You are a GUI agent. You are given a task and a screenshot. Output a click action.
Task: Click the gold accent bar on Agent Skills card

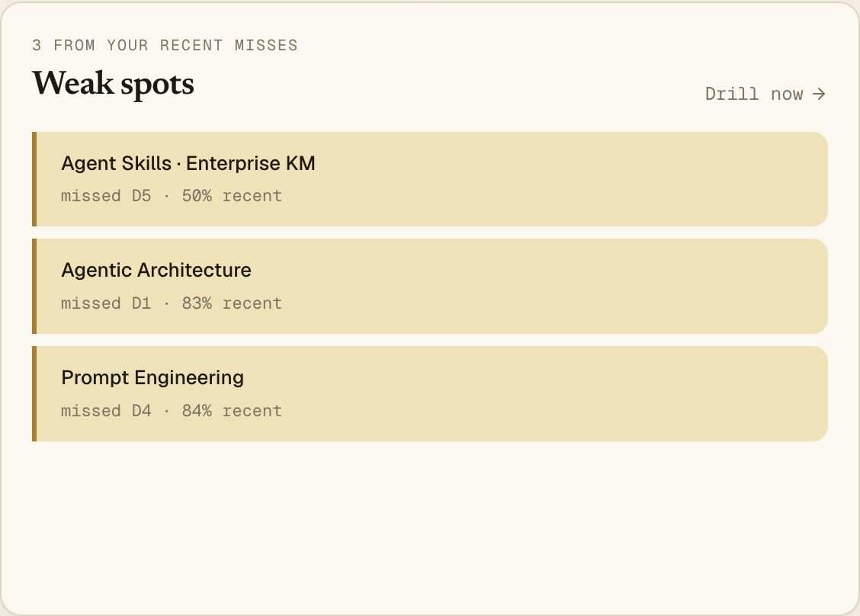click(x=34, y=179)
